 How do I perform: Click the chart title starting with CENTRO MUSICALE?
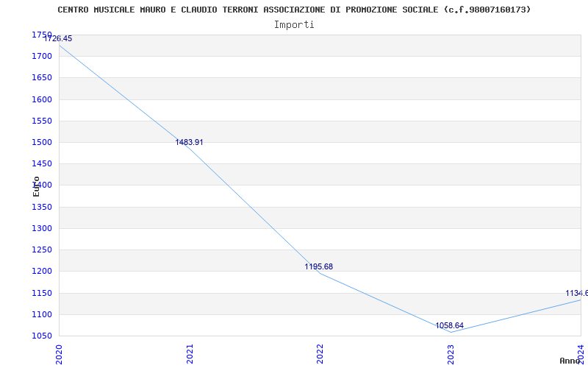tap(294, 10)
